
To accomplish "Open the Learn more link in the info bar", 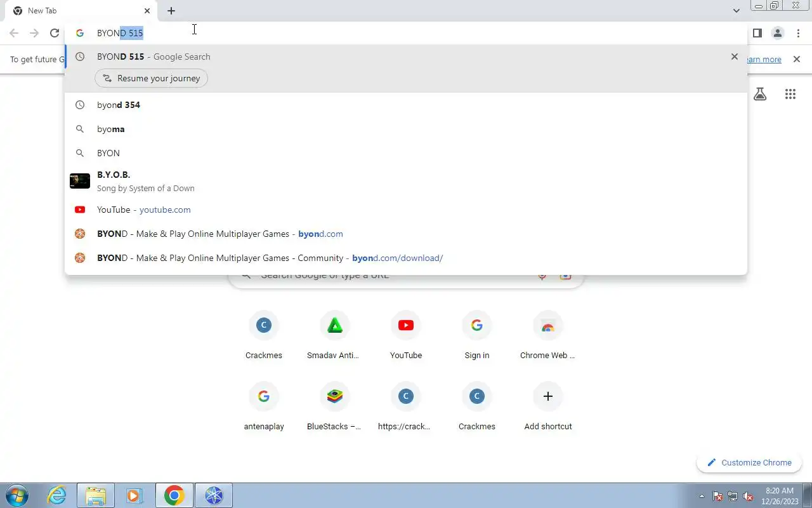I will 764,59.
